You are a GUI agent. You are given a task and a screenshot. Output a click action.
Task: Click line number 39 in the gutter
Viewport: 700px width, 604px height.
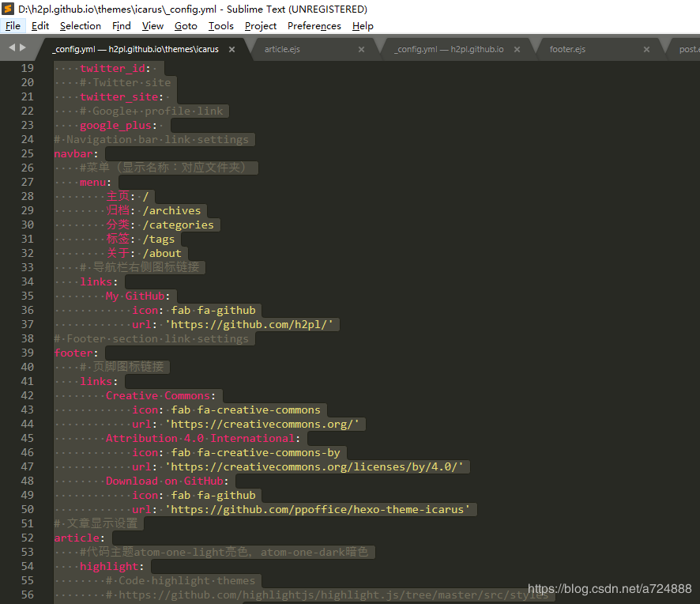coord(28,353)
